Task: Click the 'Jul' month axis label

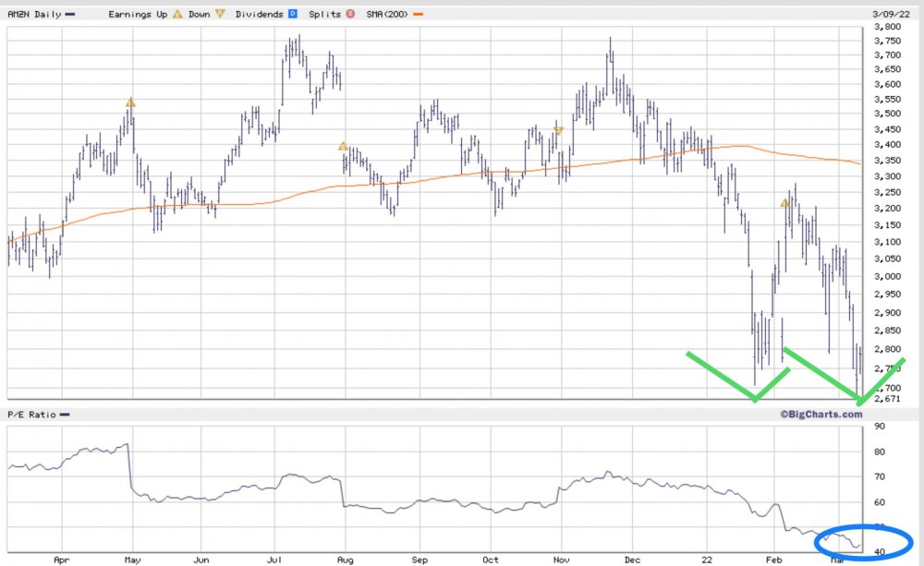Action: pyautogui.click(x=274, y=560)
